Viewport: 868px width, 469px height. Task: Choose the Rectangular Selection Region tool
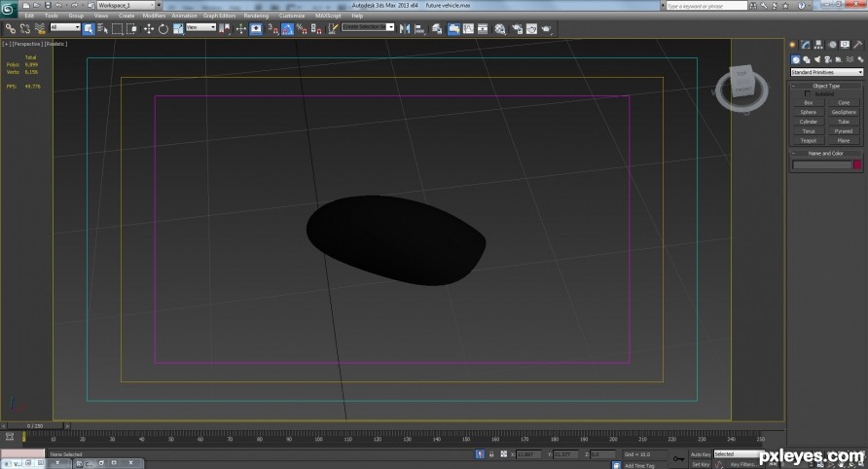point(118,29)
